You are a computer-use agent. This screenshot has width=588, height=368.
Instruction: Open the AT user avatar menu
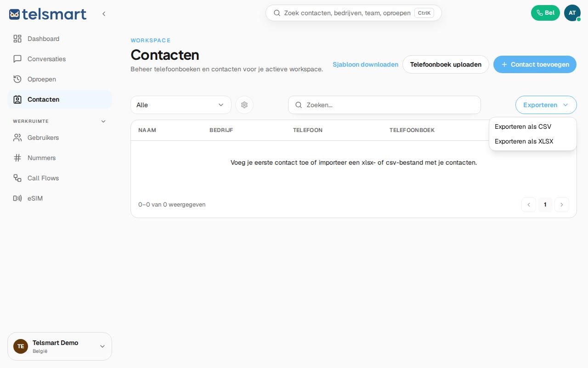pos(572,13)
